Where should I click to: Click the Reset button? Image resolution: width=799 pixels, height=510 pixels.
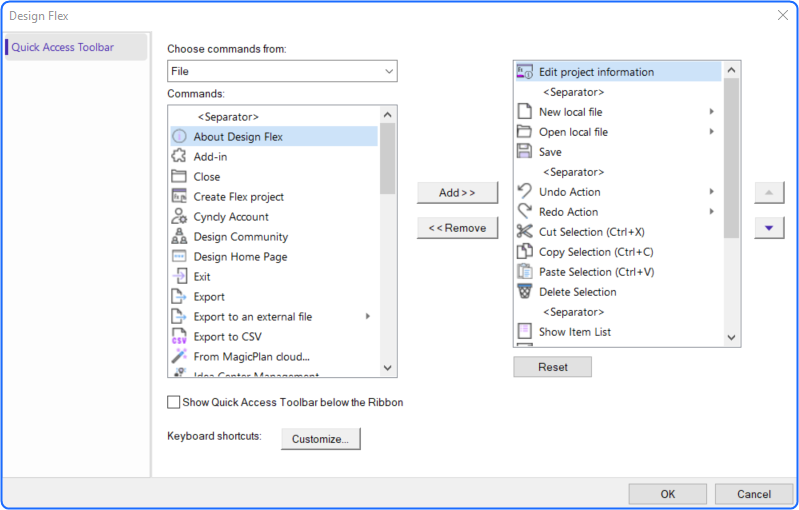pos(552,367)
